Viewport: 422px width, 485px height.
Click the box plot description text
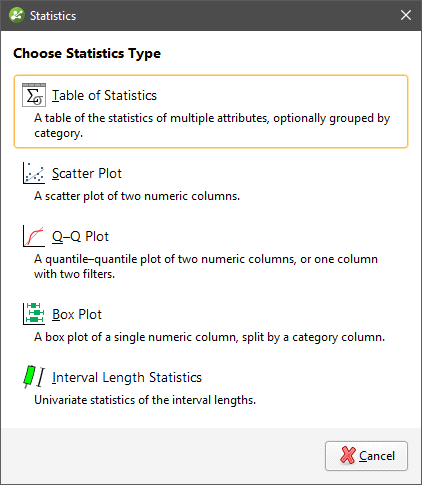coord(209,337)
